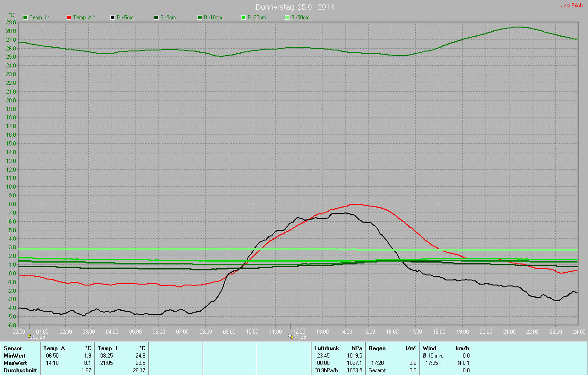Select the Temp. I. column header
The height and width of the screenshot is (375, 588).
(108, 348)
